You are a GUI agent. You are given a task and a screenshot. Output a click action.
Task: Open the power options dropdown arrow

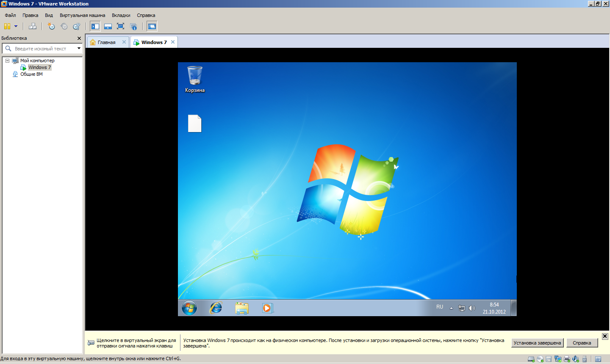pos(16,26)
